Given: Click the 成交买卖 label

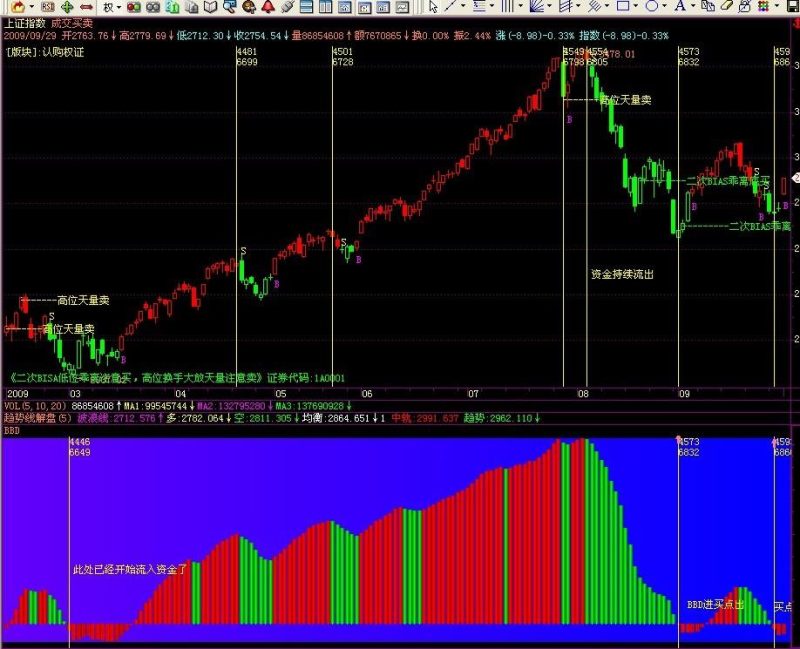Looking at the screenshot, I should tap(72, 23).
